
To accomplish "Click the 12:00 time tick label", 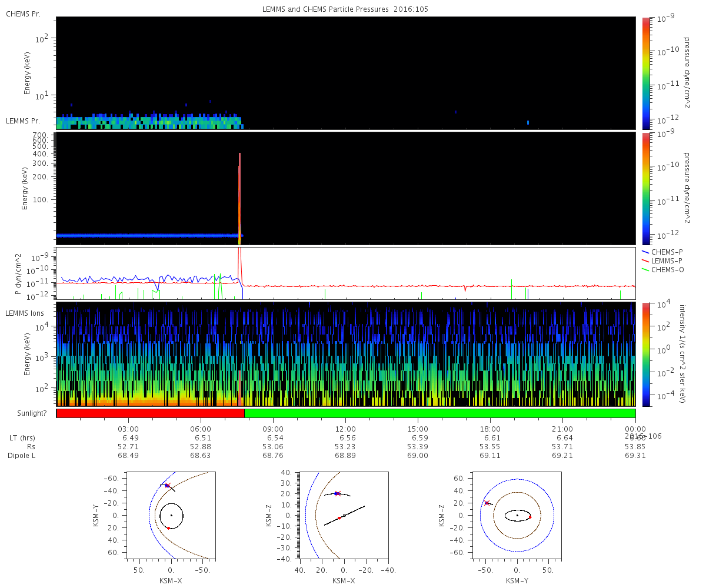I will tap(345, 429).
